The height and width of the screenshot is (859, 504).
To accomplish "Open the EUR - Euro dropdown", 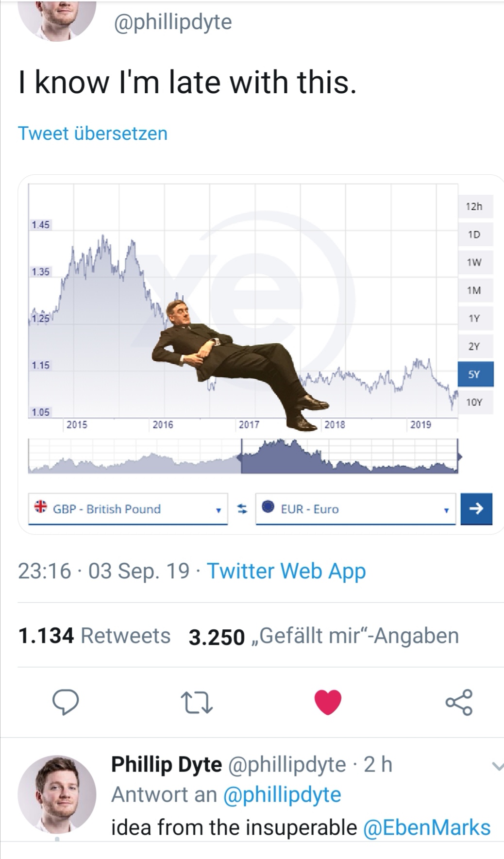I will (x=355, y=509).
